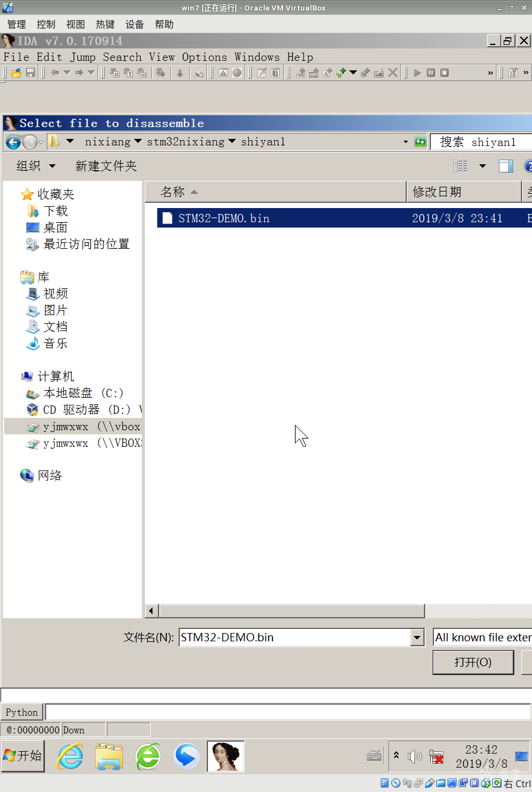The width and height of the screenshot is (532, 792).
Task: Click the debugger pause icon in IDA toolbar
Action: [x=431, y=73]
